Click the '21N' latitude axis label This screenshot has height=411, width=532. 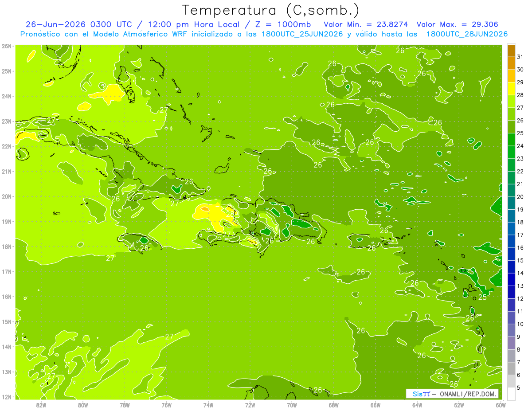click(x=7, y=172)
